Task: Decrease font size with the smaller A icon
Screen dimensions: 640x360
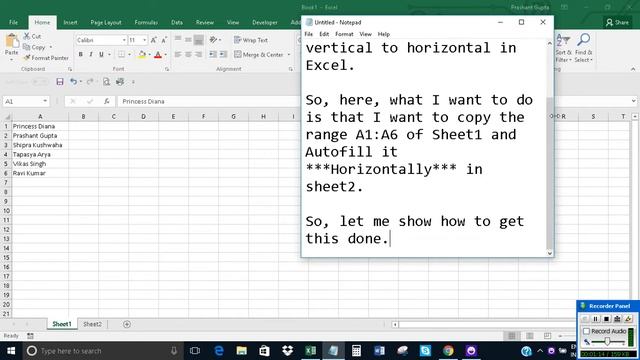Action: (164, 40)
